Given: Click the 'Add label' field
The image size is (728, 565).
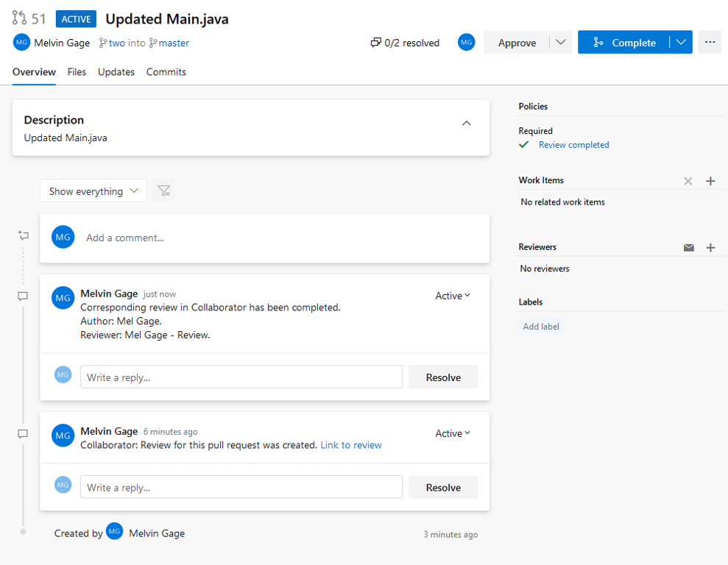Looking at the screenshot, I should click(x=541, y=327).
